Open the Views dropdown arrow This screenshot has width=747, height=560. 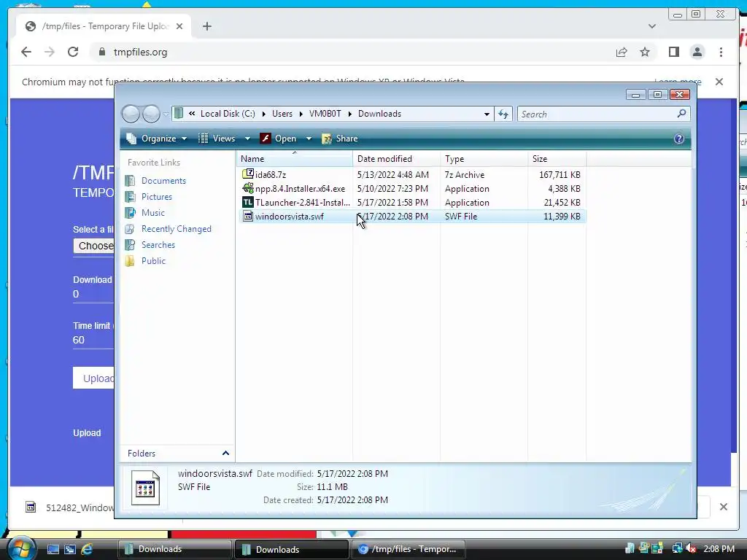click(x=247, y=139)
